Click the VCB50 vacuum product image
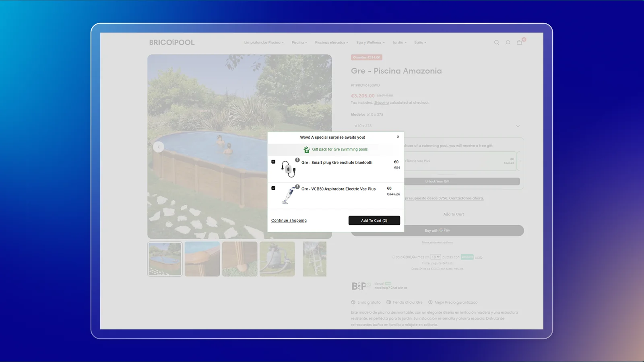 tap(288, 195)
